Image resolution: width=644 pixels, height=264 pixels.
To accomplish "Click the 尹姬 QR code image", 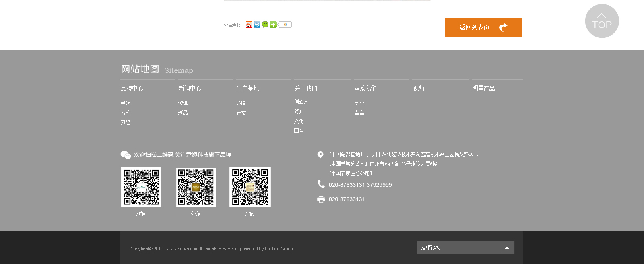I will point(141,187).
